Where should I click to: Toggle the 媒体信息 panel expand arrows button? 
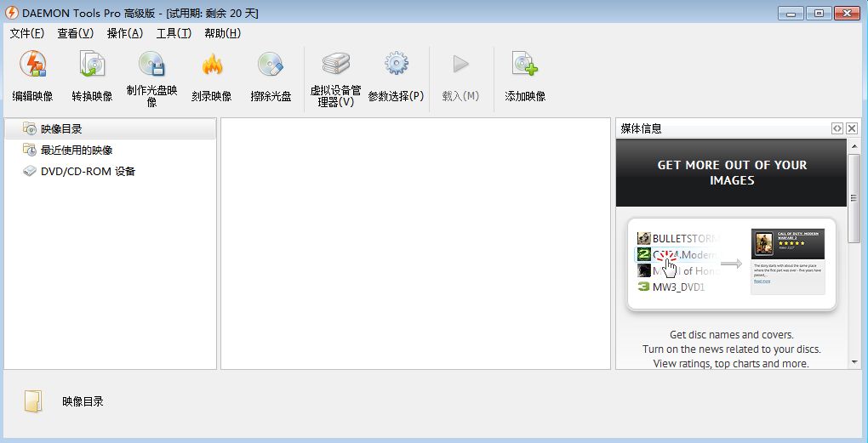(x=837, y=129)
